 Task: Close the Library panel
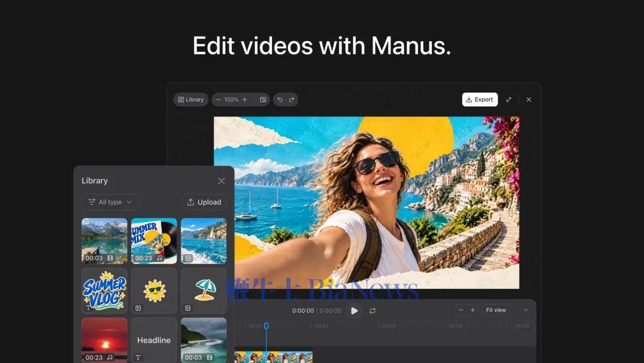tap(221, 181)
